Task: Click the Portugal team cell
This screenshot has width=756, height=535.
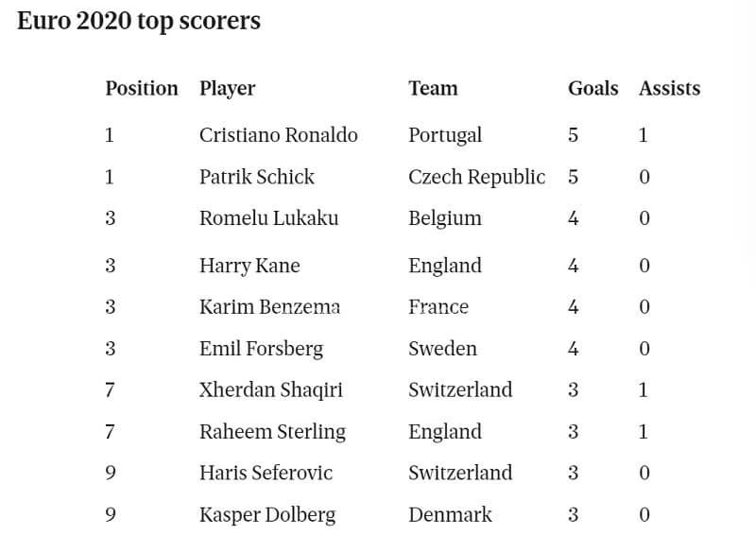Action: tap(445, 135)
